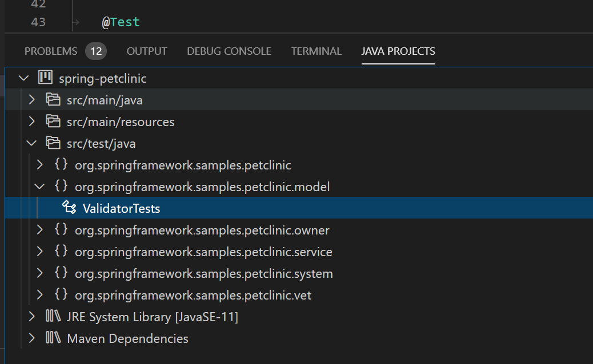Image resolution: width=593 pixels, height=364 pixels.
Task: Expand the src/main/java folder chevron
Action: (32, 100)
